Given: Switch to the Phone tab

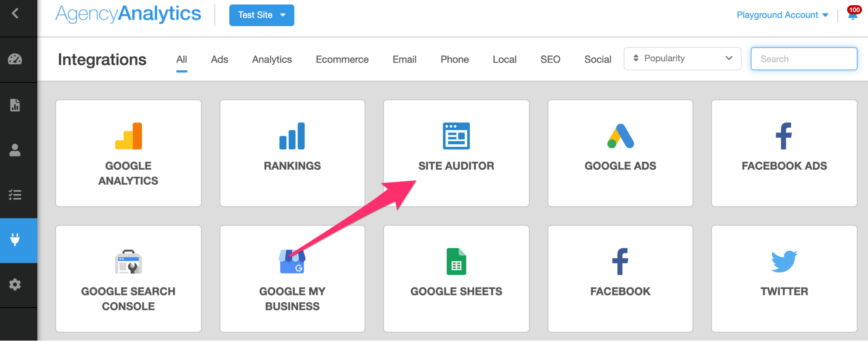Looking at the screenshot, I should (455, 60).
